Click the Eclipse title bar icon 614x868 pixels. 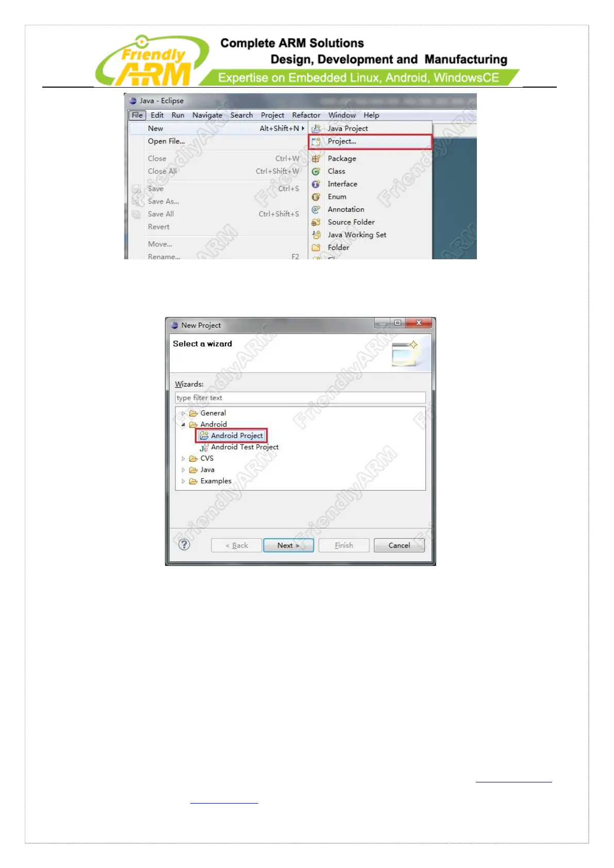pos(133,101)
